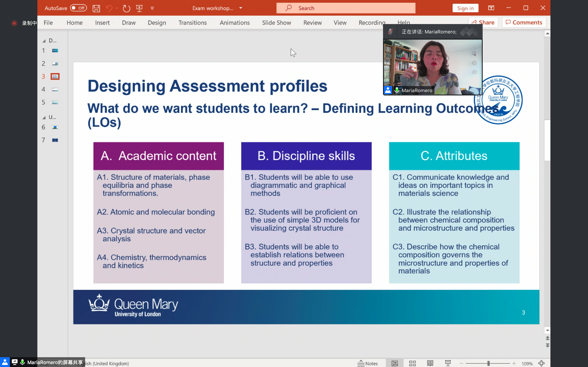The image size is (588, 367).
Task: Open Customize Quick Access Toolbar dropdown
Action: pyautogui.click(x=152, y=8)
